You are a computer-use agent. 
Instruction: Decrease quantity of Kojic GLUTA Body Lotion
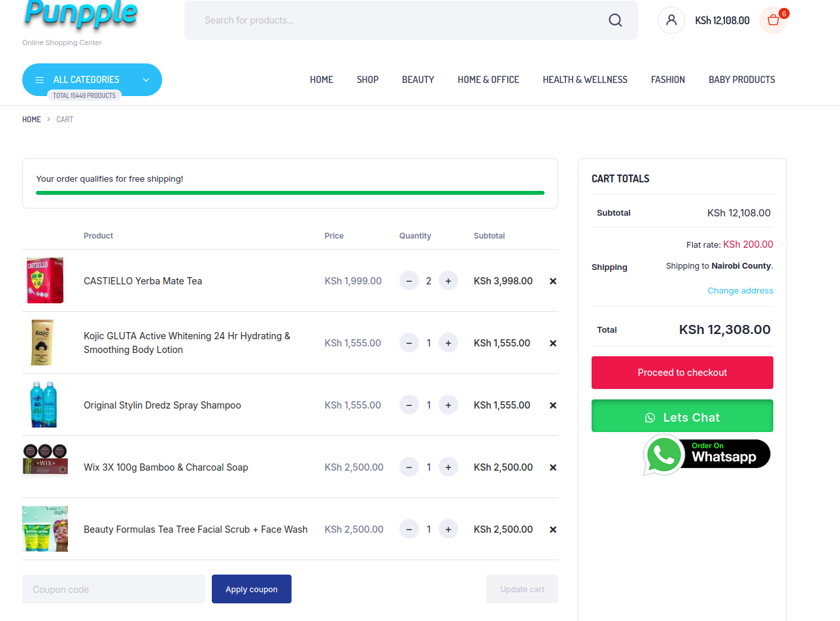pos(409,343)
